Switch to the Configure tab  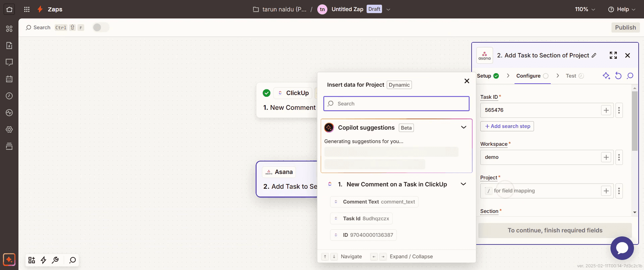[x=532, y=76]
